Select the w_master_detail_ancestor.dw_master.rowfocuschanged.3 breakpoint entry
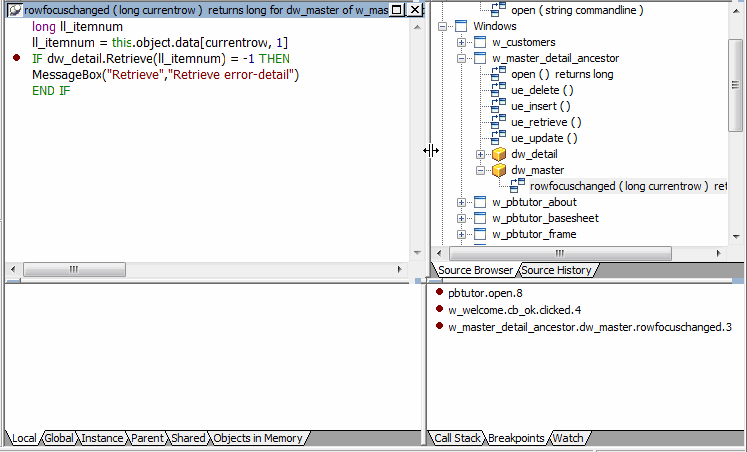 (590, 326)
